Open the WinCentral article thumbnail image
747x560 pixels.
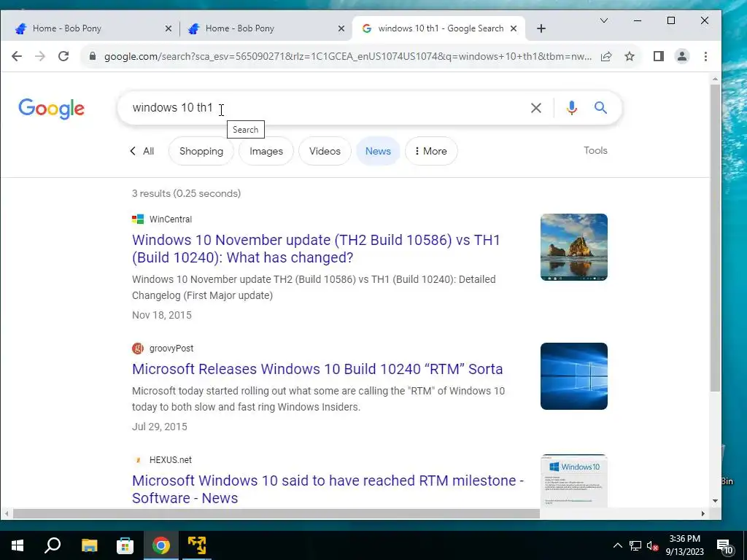tap(573, 247)
